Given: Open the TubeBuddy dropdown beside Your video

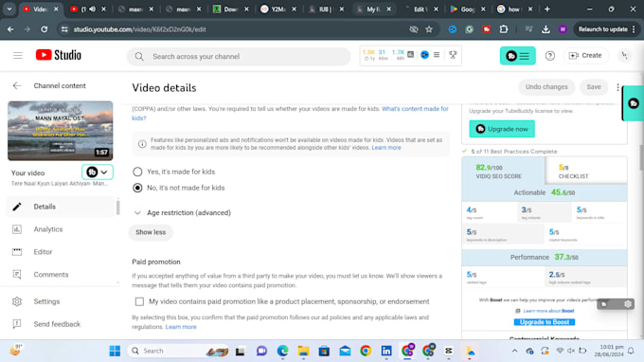Looking at the screenshot, I should click(x=98, y=172).
